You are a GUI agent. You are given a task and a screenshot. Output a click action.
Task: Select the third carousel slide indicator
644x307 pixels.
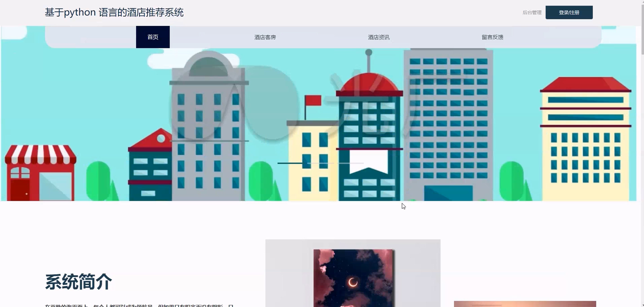point(351,163)
